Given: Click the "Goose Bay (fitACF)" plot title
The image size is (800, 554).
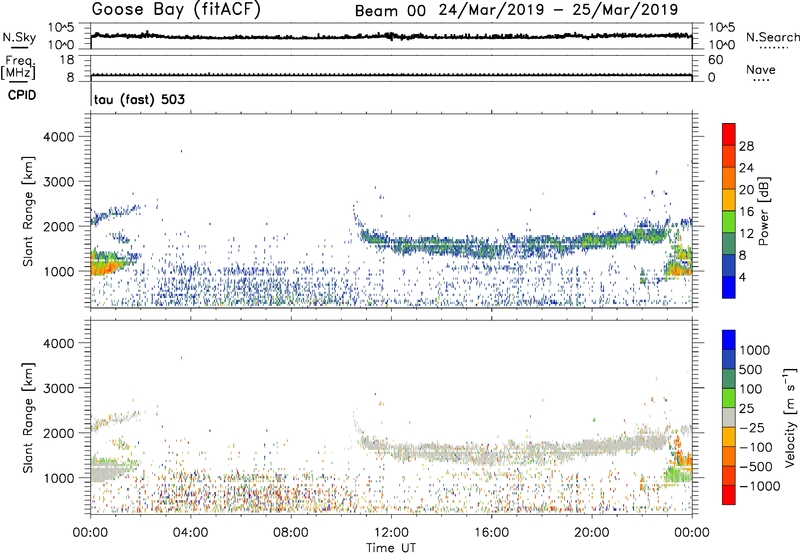Looking at the screenshot, I should pos(176,9).
